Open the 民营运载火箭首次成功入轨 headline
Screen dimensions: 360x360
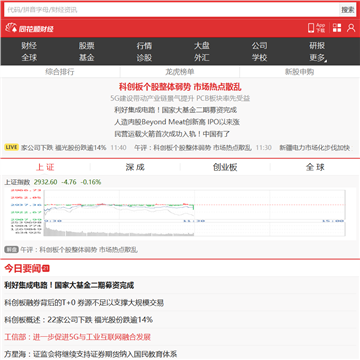point(172,134)
